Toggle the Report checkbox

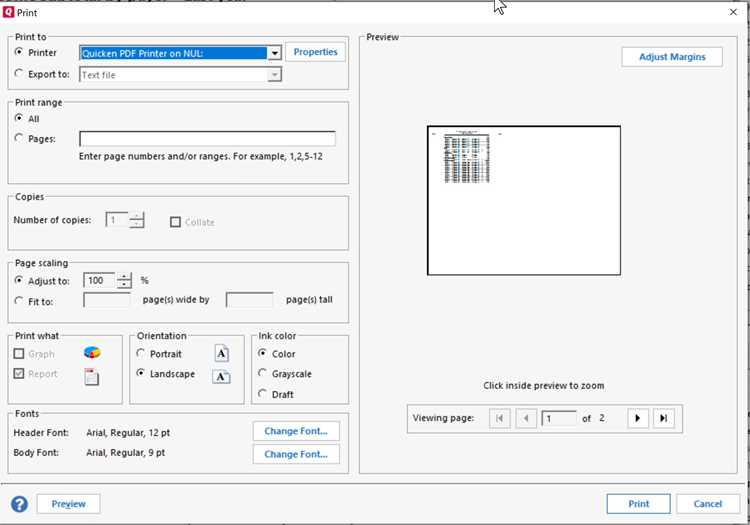(x=19, y=373)
